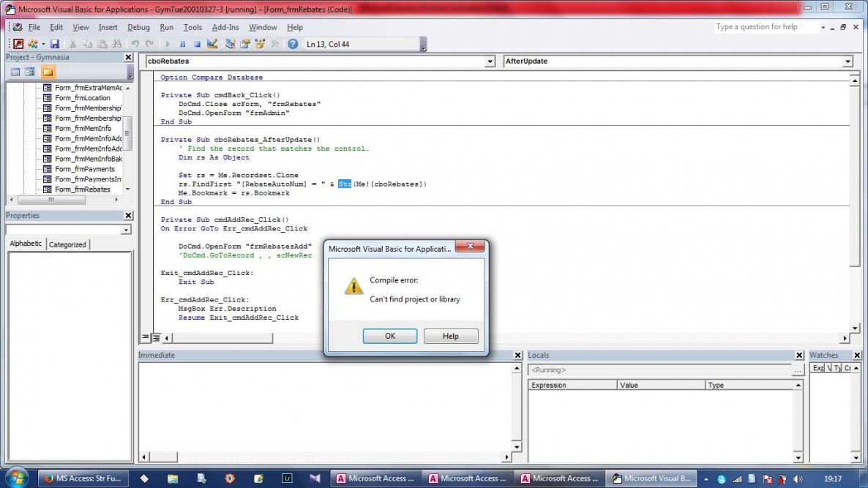This screenshot has height=488, width=868.
Task: Open the Project Explorer toolbar icon
Action: (231, 44)
